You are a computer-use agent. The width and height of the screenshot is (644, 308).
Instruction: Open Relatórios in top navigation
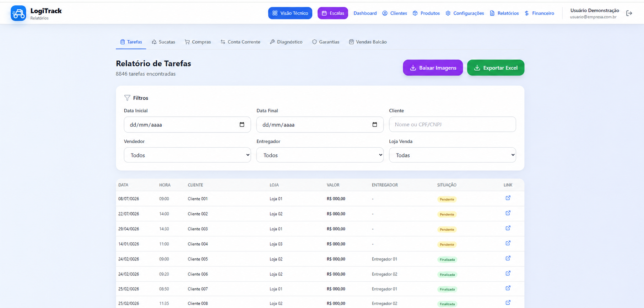(x=504, y=13)
